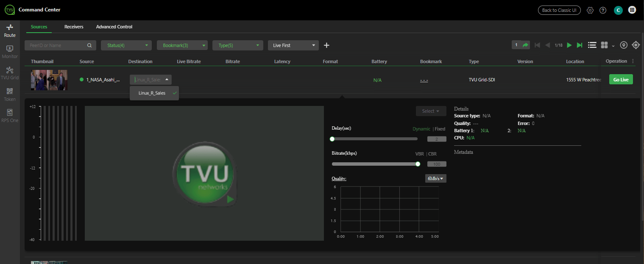Viewport: 644px width, 264px height.
Task: Click the Battery column header
Action: [379, 61]
